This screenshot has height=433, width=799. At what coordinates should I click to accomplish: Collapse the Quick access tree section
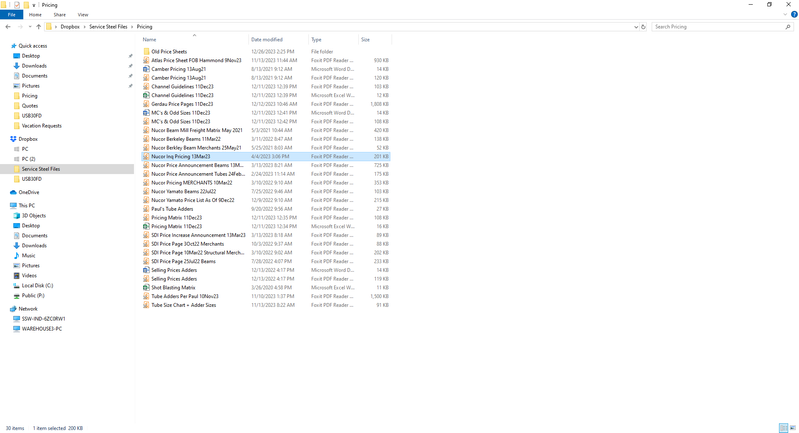tap(6, 46)
